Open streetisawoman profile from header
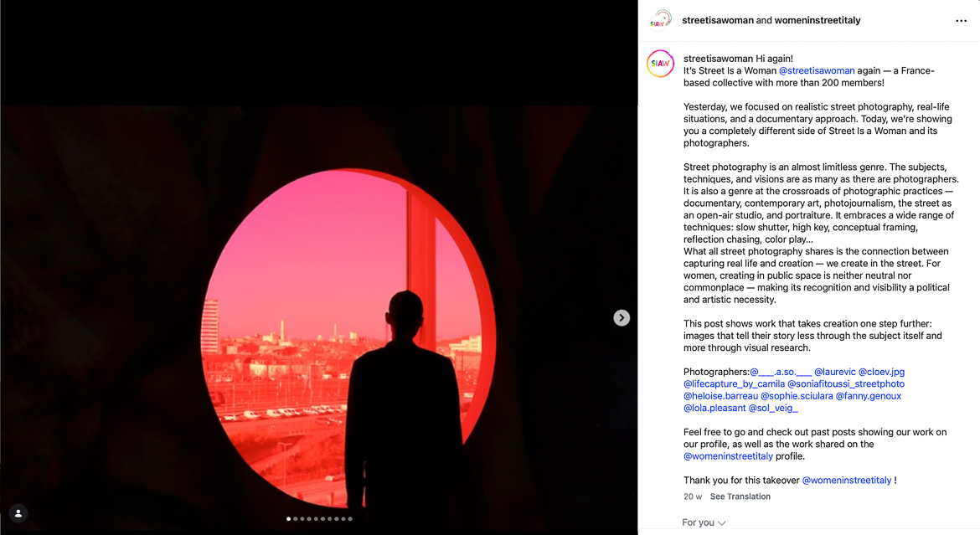 tap(718, 21)
